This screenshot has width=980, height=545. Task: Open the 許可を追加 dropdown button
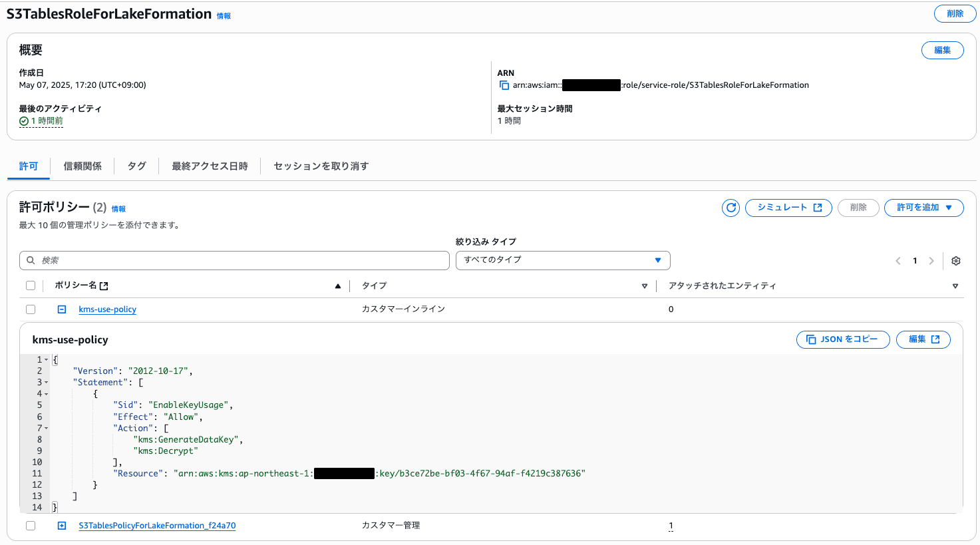[x=923, y=208]
